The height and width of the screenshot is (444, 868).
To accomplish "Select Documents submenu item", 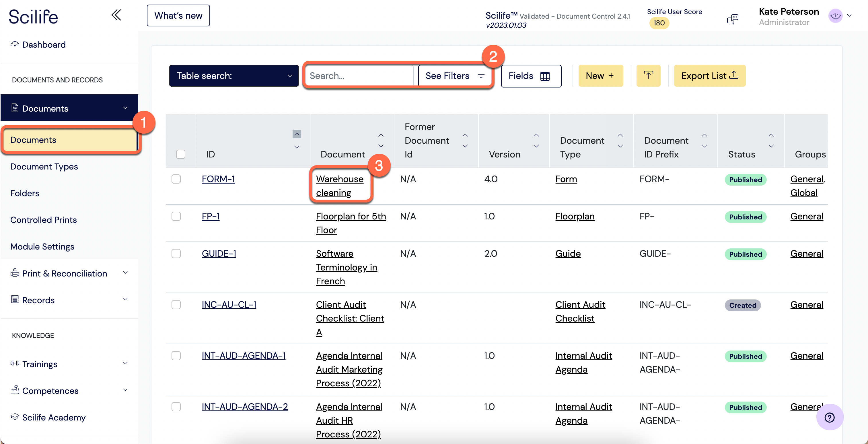I will pos(70,140).
